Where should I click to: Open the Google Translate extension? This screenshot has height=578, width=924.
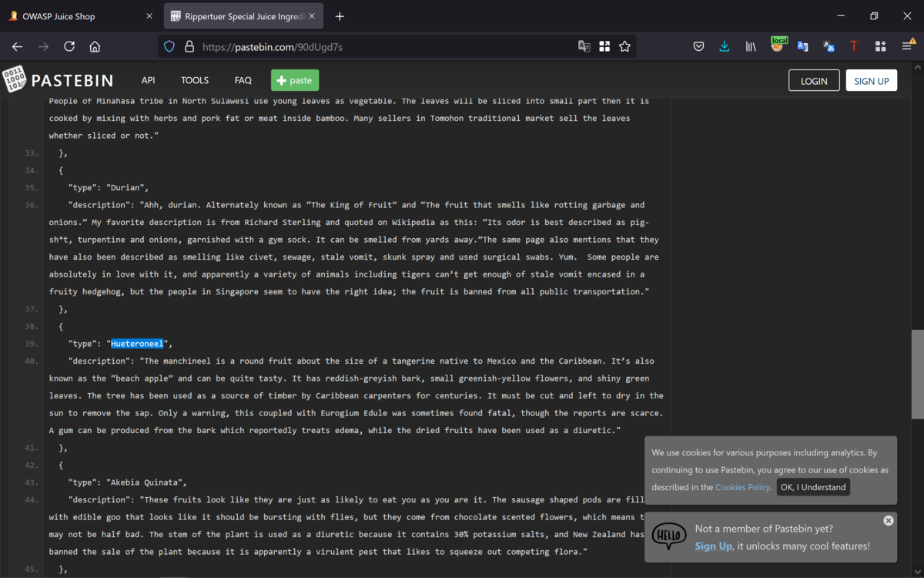pos(802,46)
